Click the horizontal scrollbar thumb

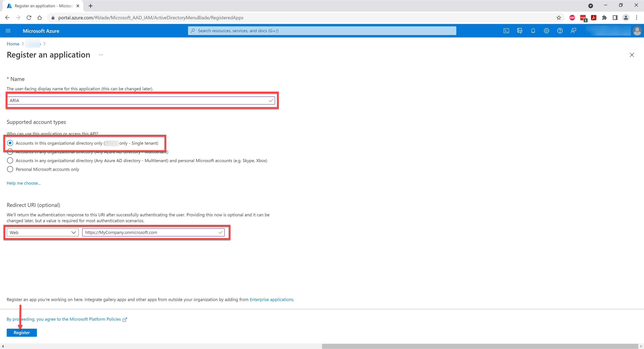(x=480, y=346)
